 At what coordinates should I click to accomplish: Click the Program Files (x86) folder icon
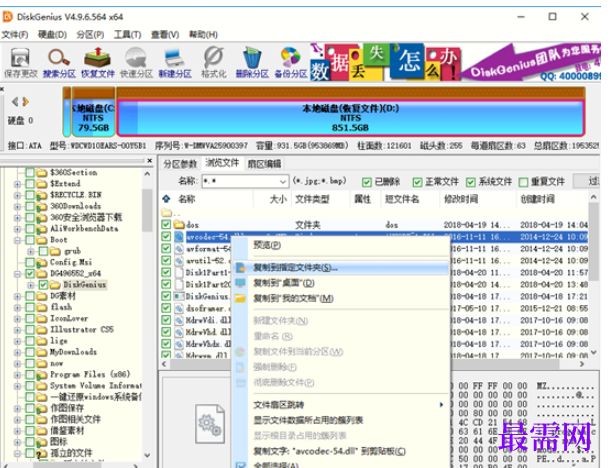[42, 375]
